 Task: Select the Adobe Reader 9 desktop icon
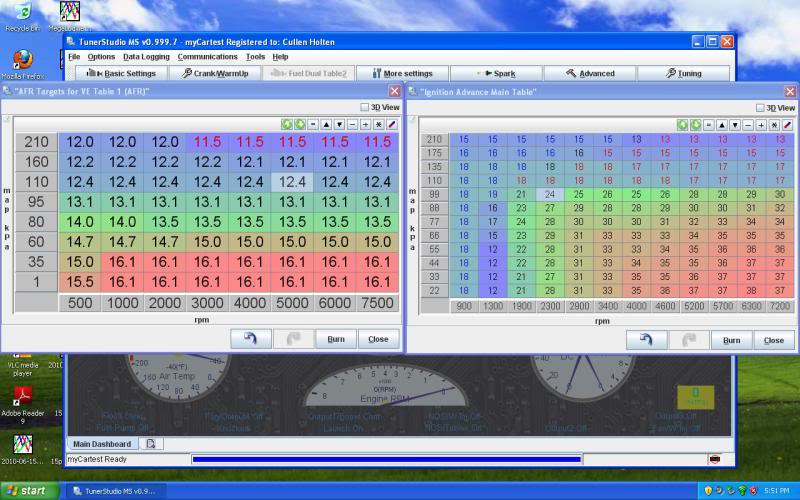tap(22, 405)
